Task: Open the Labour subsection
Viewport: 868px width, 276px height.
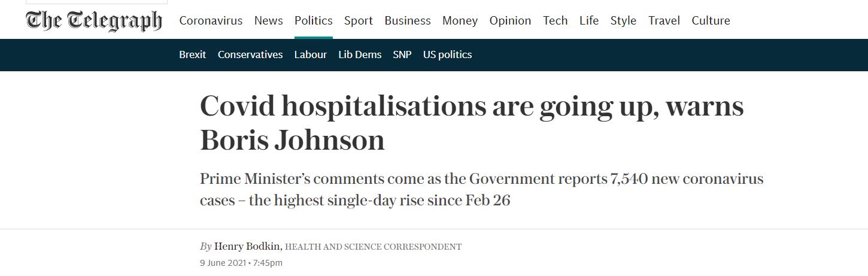Action: [x=310, y=54]
